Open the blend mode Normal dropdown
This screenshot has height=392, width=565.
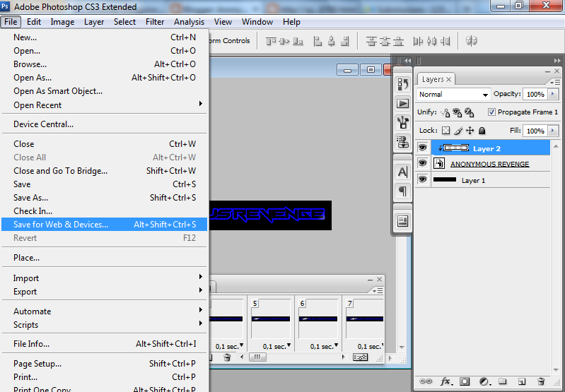click(454, 95)
